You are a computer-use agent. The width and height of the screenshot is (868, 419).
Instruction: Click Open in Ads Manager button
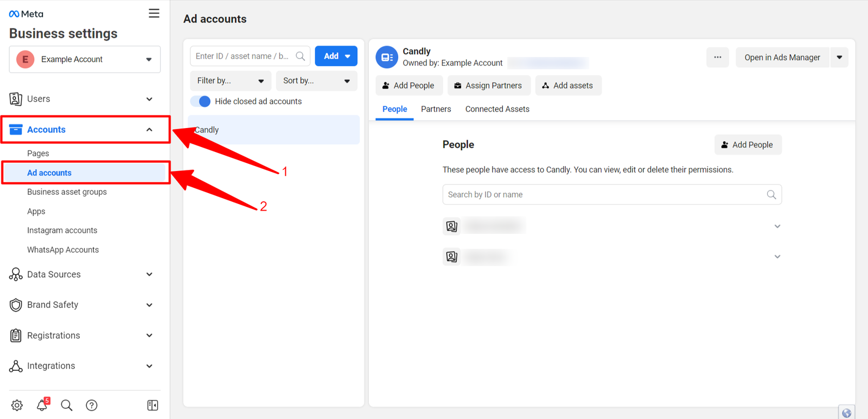782,57
